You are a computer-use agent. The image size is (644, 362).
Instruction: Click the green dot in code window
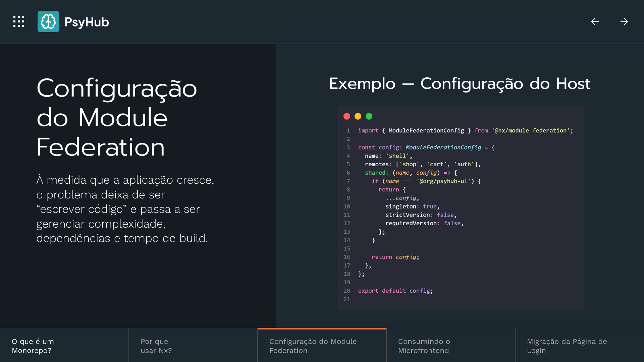click(369, 116)
